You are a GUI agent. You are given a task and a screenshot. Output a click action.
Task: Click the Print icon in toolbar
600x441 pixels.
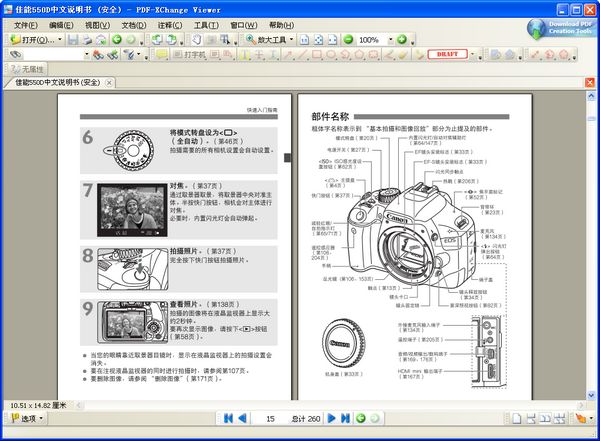coord(87,39)
